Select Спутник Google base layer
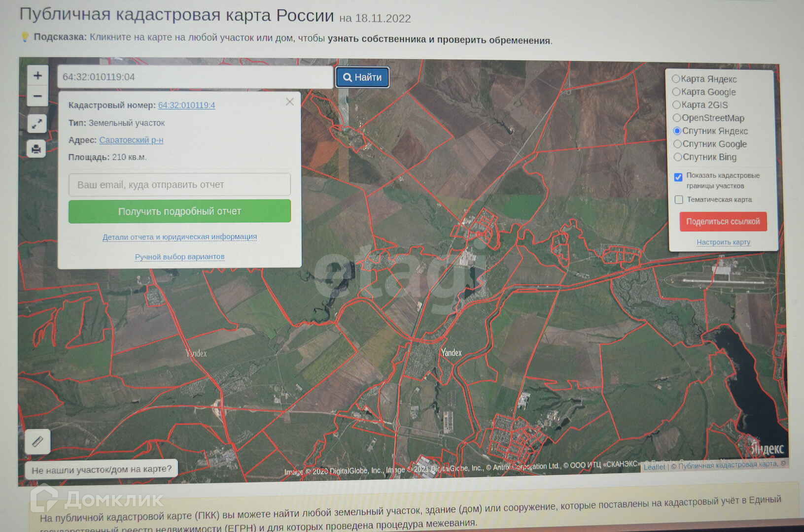Viewport: 804px width, 532px height. [677, 144]
